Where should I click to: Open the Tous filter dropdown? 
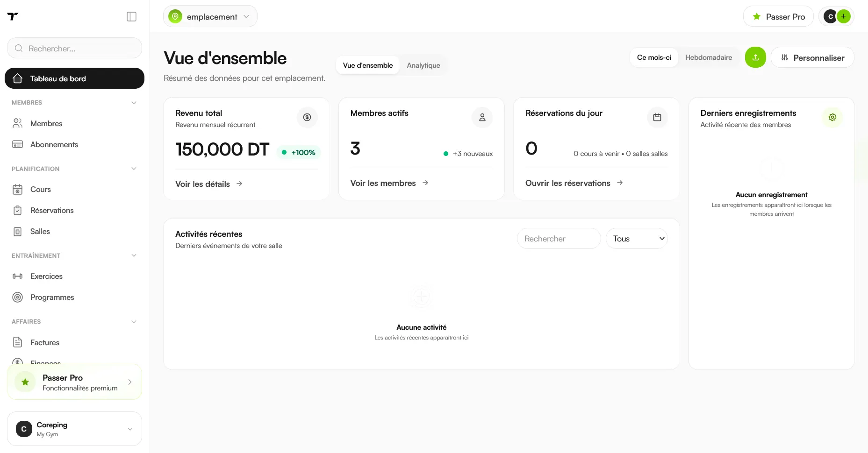637,239
